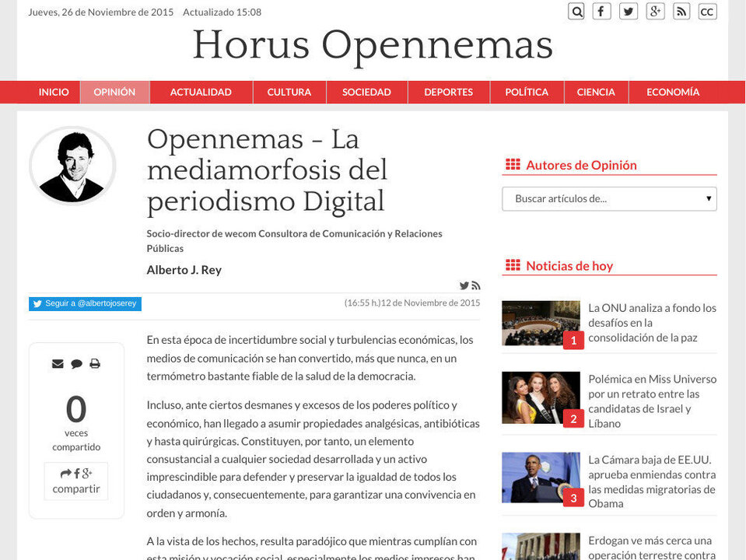This screenshot has width=746, height=560.
Task: Open the 'Buscar artículos de...' author dropdown
Action: [x=609, y=199]
